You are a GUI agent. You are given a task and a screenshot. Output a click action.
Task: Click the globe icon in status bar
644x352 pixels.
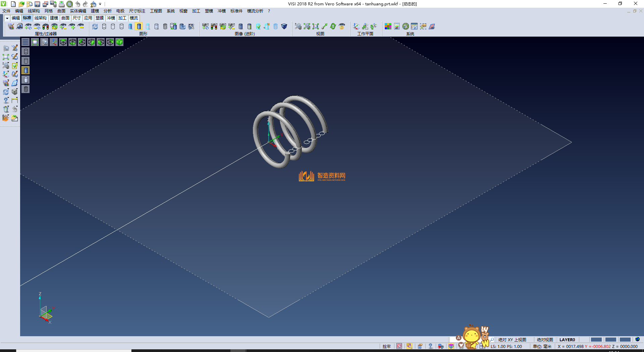[637, 340]
